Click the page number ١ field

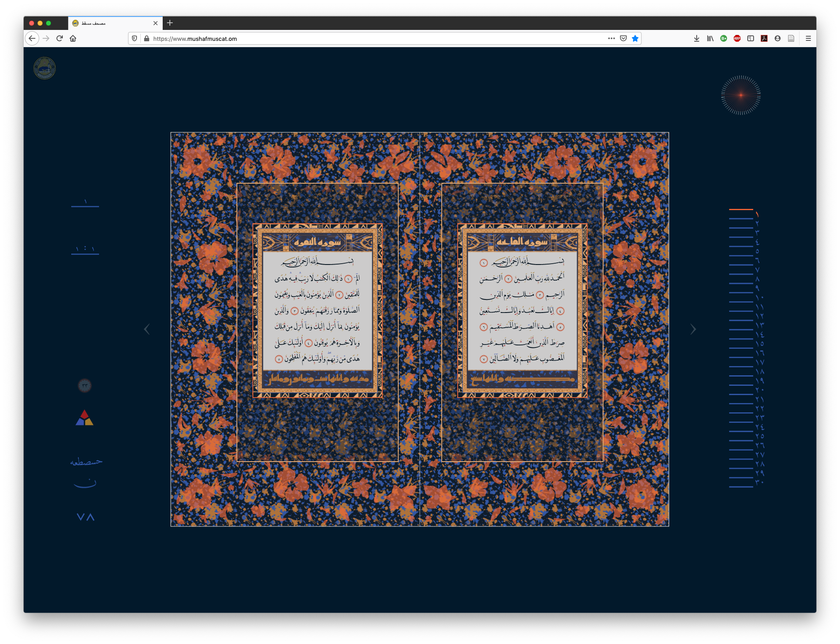click(85, 203)
